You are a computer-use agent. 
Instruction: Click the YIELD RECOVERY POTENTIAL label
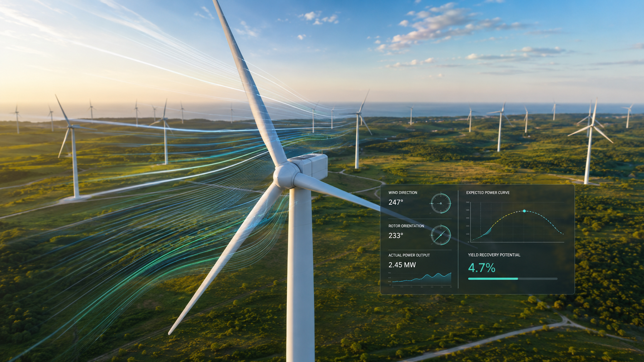tap(494, 255)
